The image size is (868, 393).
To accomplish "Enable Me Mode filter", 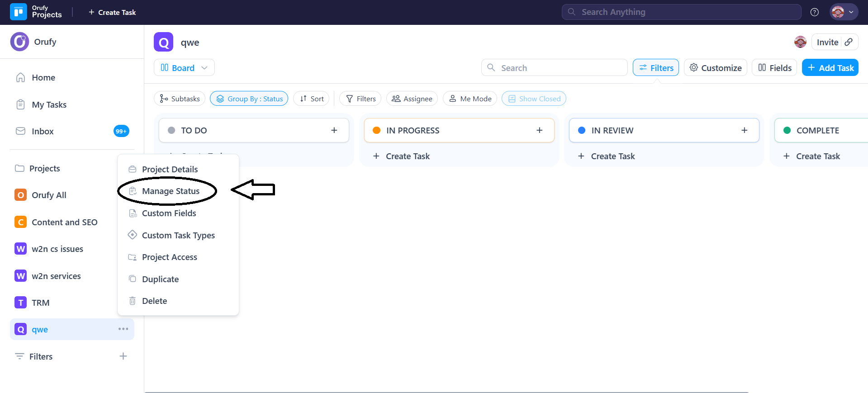I will click(x=470, y=99).
